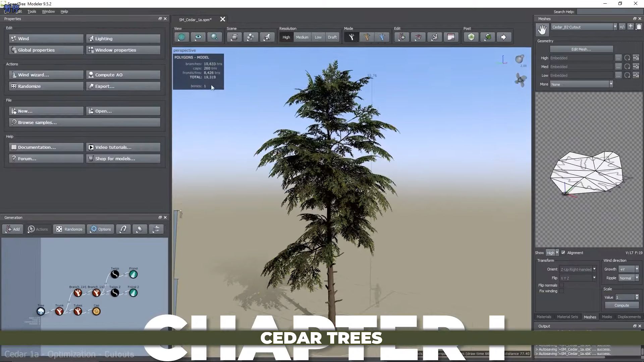The image size is (644, 362).
Task: Click the globe view icon in View group
Action: [181, 37]
